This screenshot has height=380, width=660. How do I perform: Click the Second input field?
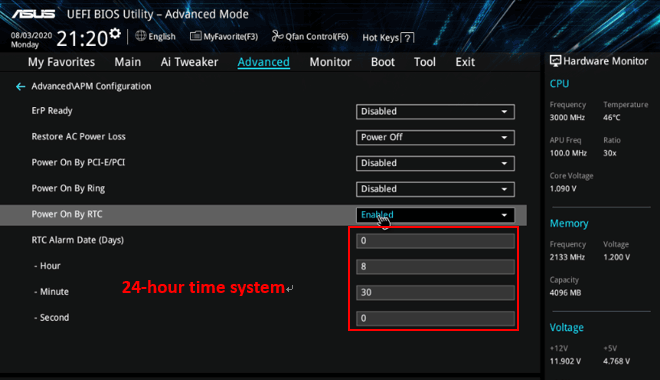pos(435,318)
